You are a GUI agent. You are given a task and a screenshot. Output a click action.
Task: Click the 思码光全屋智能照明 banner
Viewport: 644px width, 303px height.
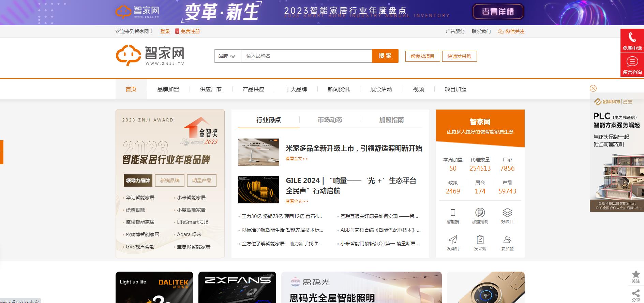pos(361,287)
